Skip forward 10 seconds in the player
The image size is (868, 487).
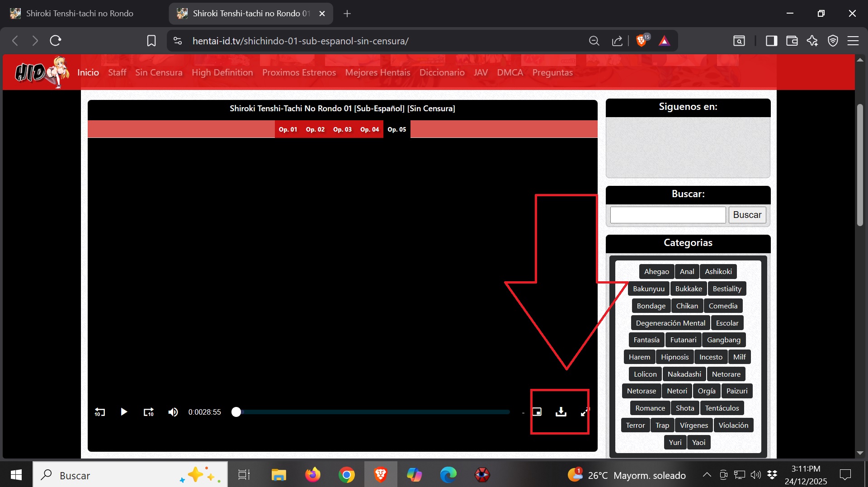coord(148,412)
